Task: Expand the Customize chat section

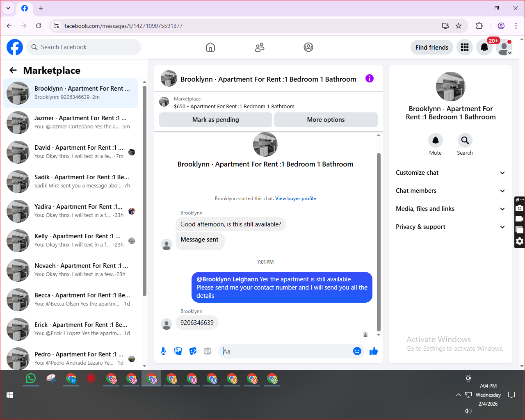Action: tap(450, 173)
